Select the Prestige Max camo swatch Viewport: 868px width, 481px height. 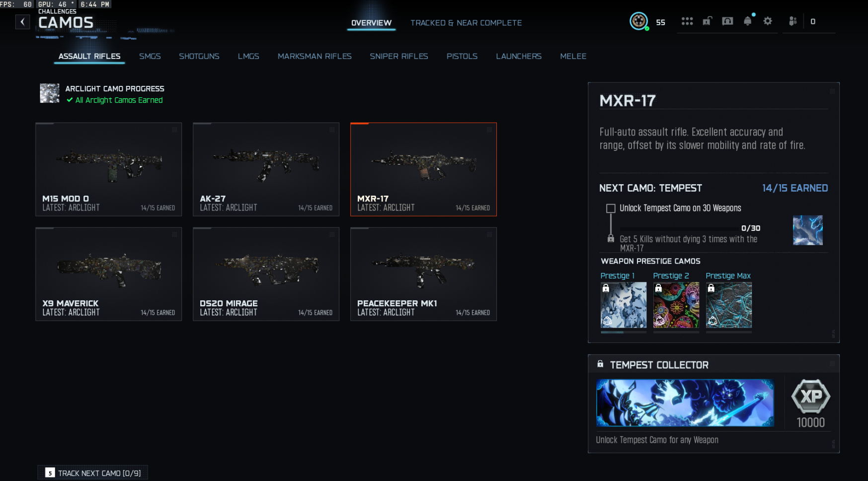coord(729,305)
